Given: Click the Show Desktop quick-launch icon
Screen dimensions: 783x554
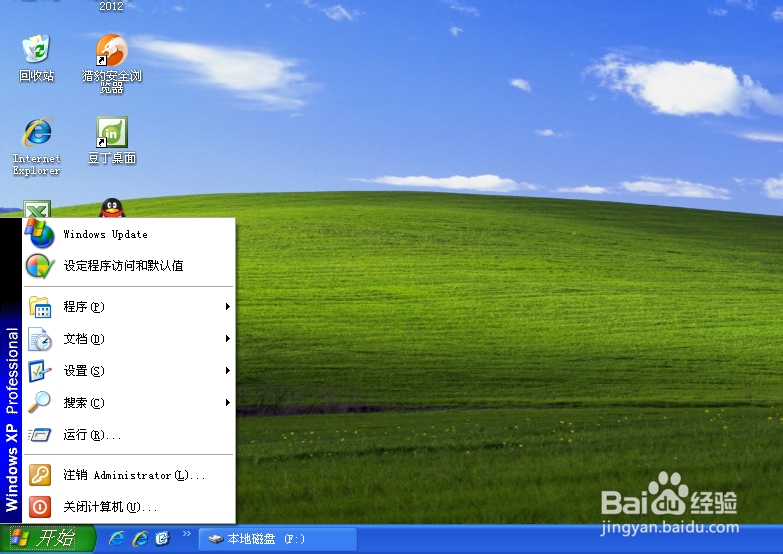Looking at the screenshot, I should [163, 539].
